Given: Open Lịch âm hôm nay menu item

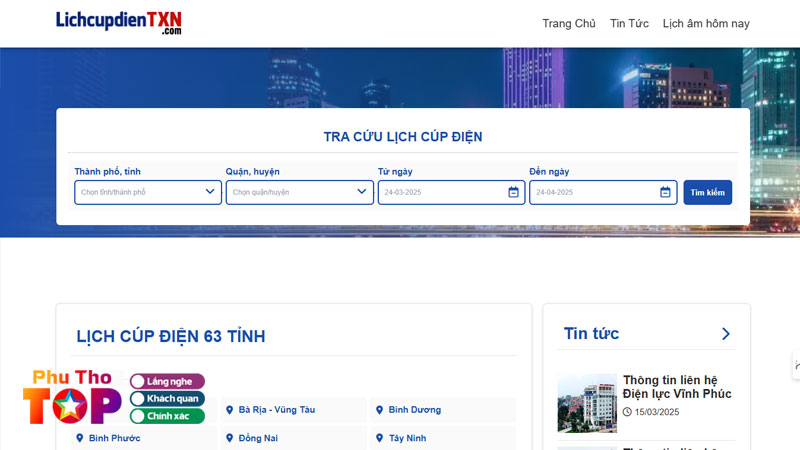Looking at the screenshot, I should 706,23.
